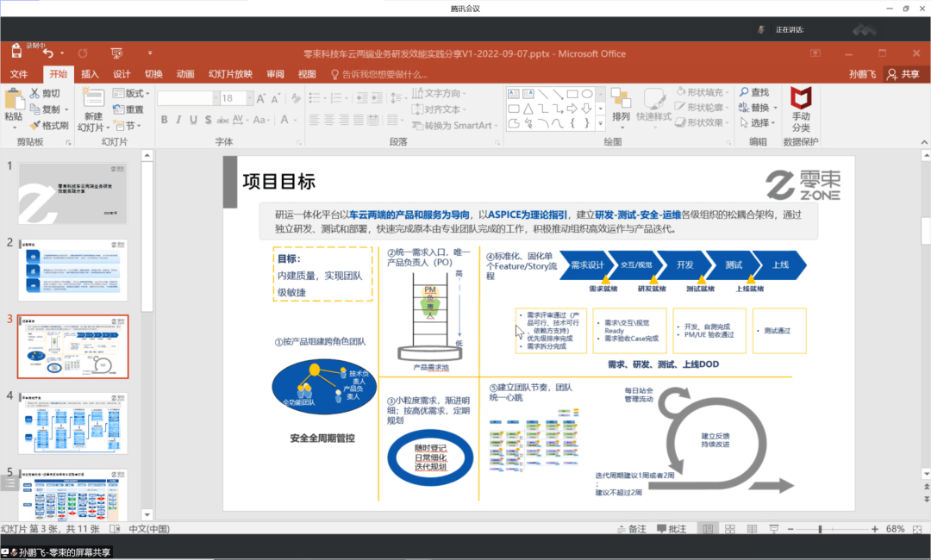Toggle Italic formatting
This screenshot has height=560, width=931.
(178, 120)
